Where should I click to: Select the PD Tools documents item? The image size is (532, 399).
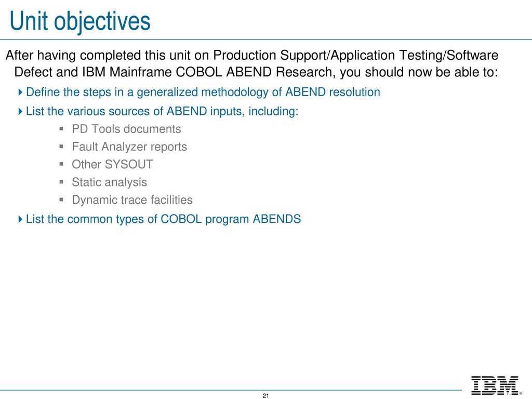126,129
